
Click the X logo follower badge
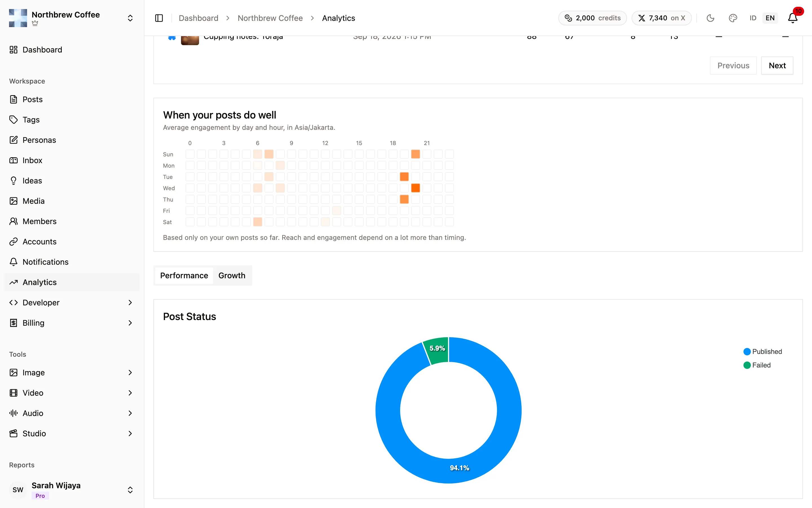tap(661, 18)
